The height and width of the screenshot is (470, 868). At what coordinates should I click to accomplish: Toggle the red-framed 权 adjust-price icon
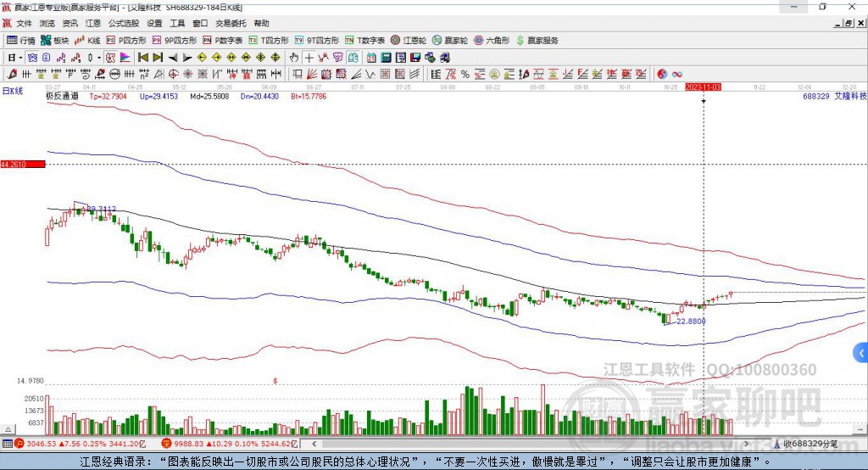[x=111, y=58]
